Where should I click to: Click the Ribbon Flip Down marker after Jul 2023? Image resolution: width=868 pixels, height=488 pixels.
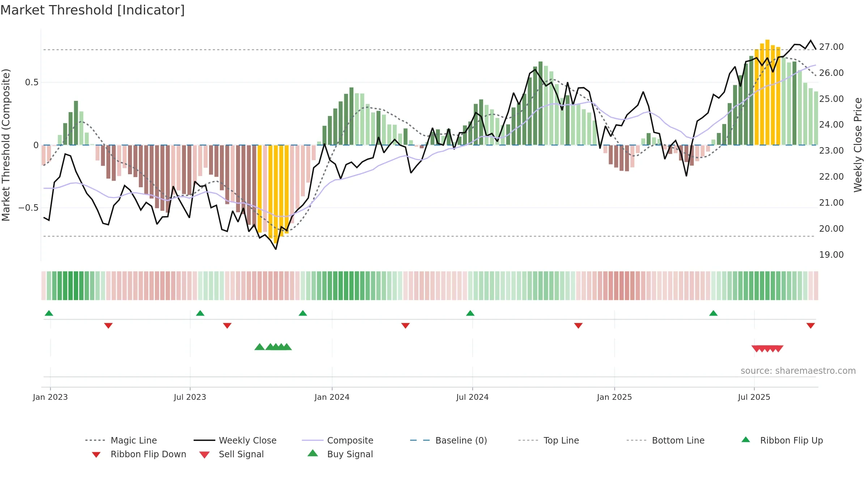pyautogui.click(x=227, y=326)
